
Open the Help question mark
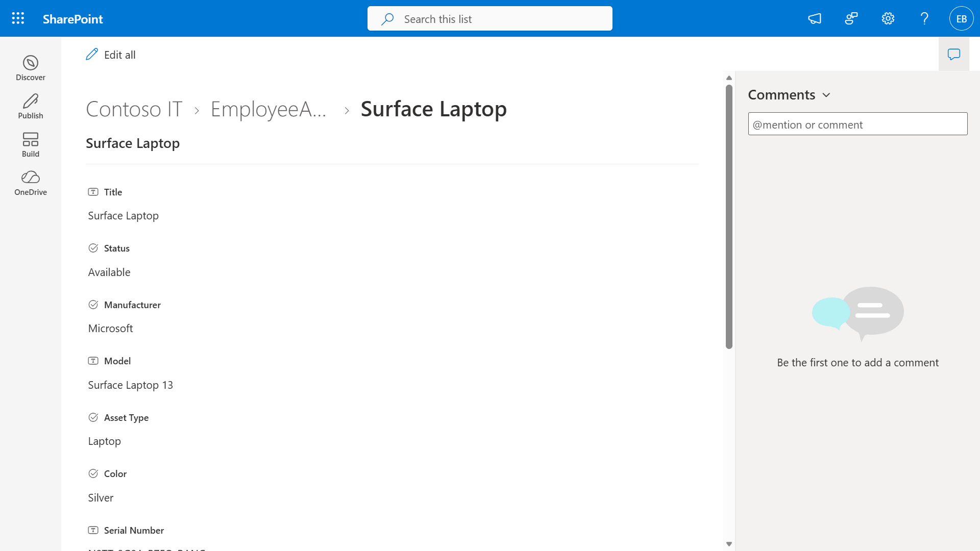[924, 19]
